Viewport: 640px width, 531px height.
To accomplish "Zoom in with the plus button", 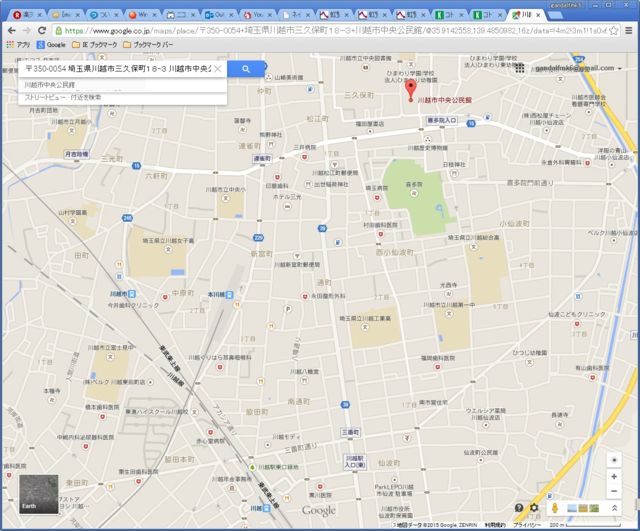I will point(614,476).
